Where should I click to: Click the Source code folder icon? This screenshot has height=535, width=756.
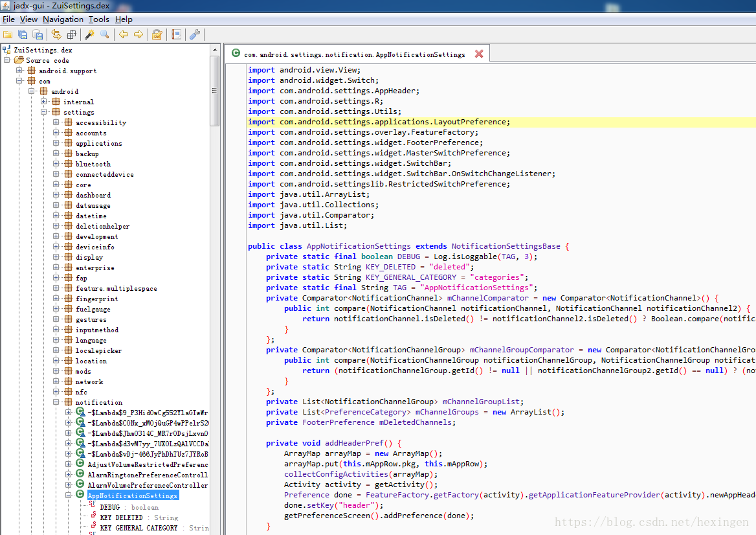[x=19, y=60]
